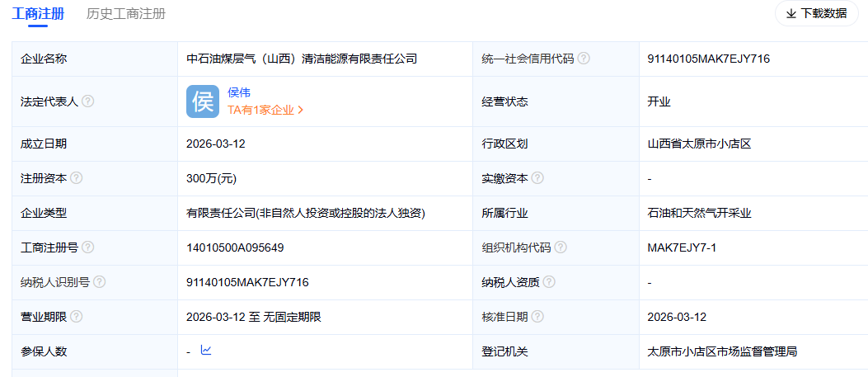Select the 经营状态 value 开业

[659, 101]
